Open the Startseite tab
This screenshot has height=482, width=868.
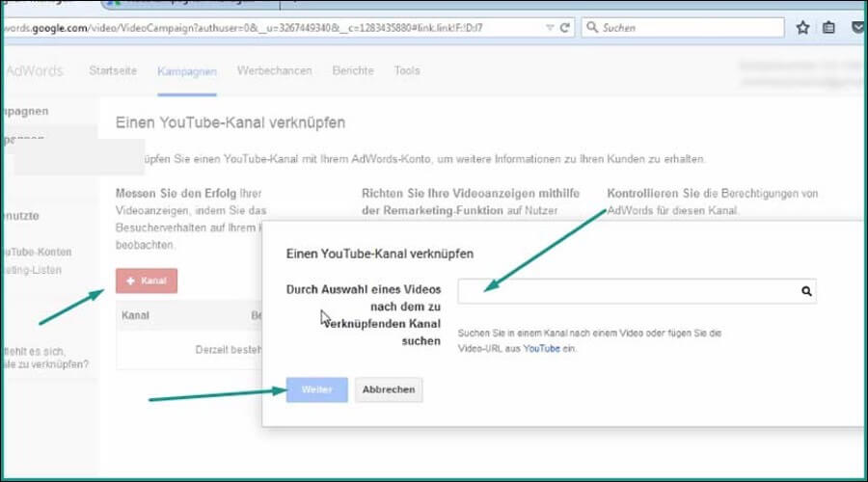tap(113, 70)
